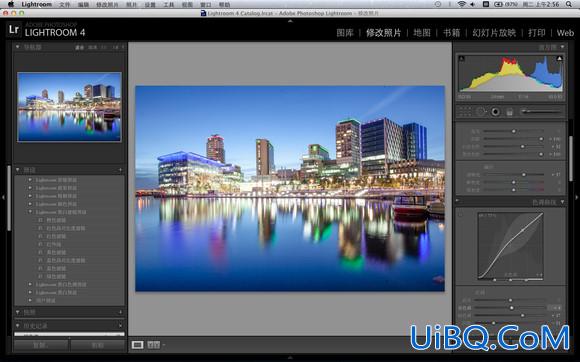Open the 地图 module tab
Screen dimensions: 580x362
(x=422, y=33)
